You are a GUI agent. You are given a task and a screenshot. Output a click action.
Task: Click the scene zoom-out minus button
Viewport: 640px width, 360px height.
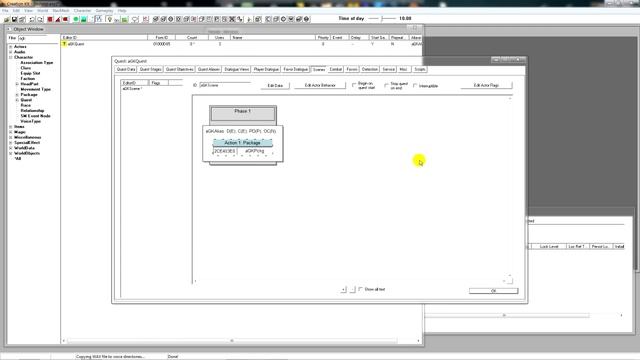[x=353, y=289]
